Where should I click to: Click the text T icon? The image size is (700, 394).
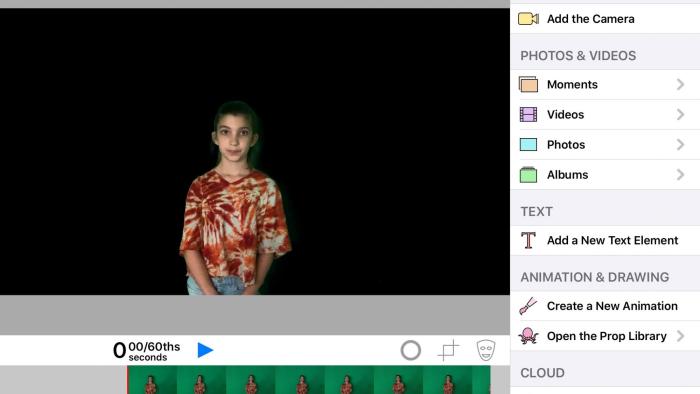[528, 240]
